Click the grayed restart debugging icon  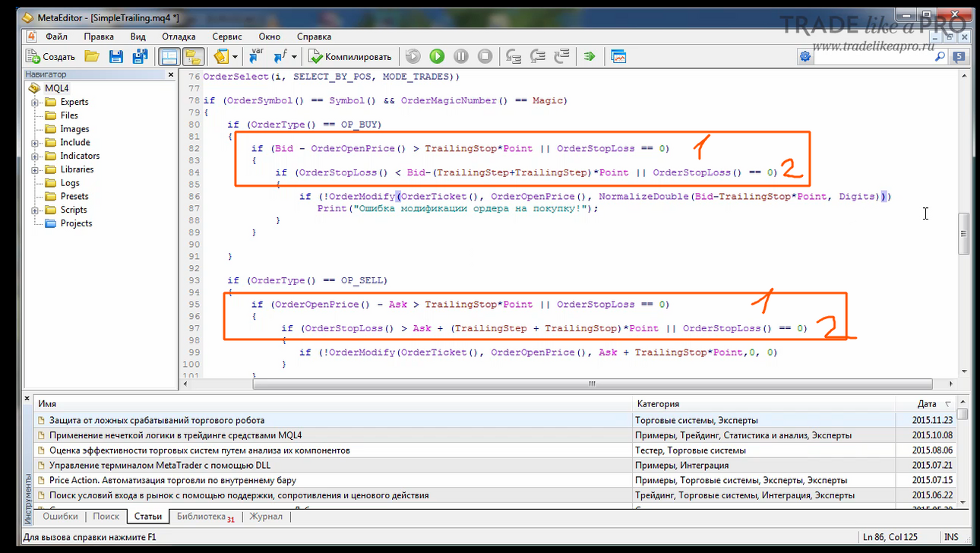point(413,56)
